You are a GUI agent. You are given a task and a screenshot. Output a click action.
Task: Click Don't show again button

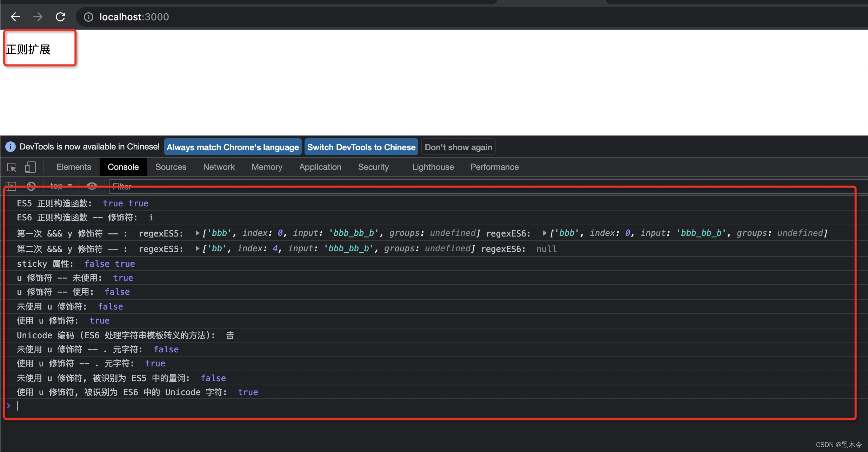click(458, 147)
